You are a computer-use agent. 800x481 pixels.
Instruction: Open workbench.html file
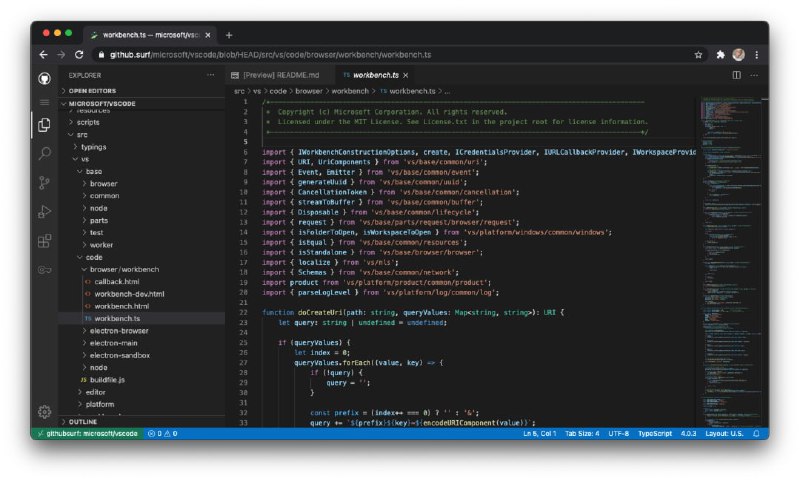142,306
